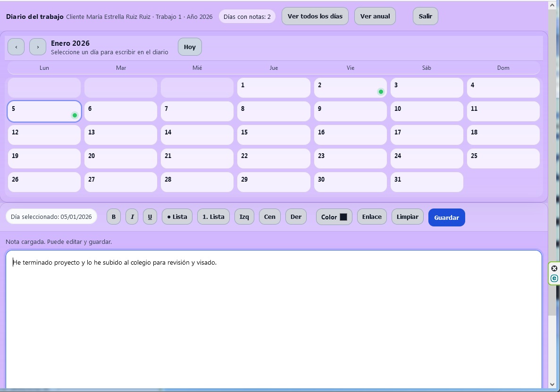Insert a numbered list with 1. Lista
Screen dimensions: 560x392
click(x=213, y=217)
